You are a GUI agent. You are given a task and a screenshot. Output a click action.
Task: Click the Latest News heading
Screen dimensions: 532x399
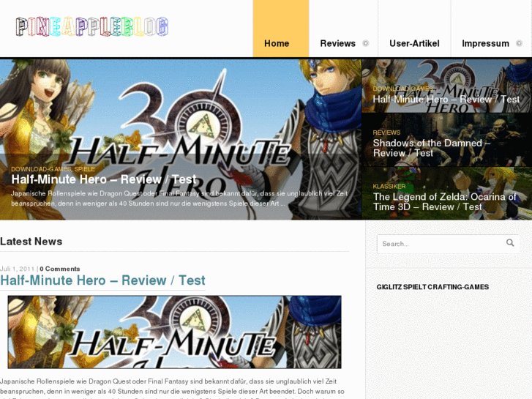click(x=31, y=242)
